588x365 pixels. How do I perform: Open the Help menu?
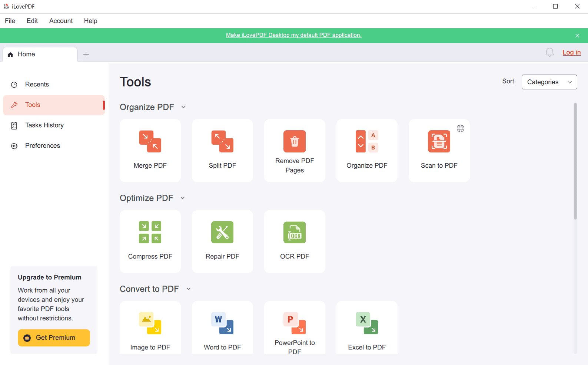pos(91,21)
